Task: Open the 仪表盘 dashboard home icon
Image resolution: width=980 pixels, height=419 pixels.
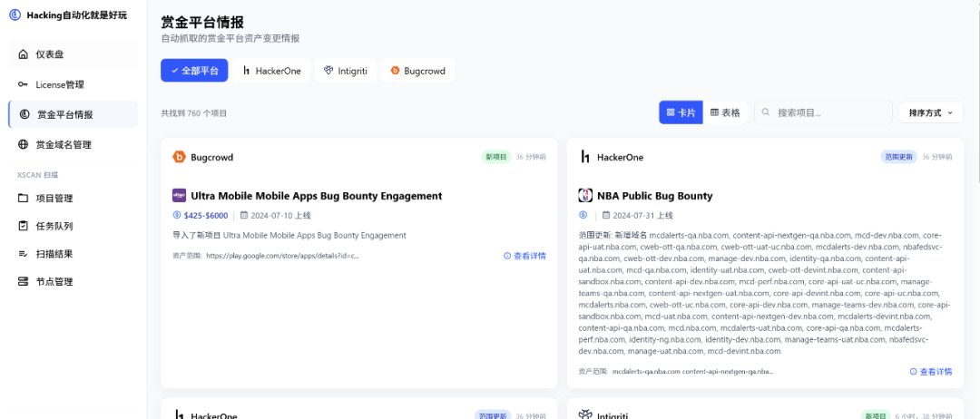Action: 23,54
